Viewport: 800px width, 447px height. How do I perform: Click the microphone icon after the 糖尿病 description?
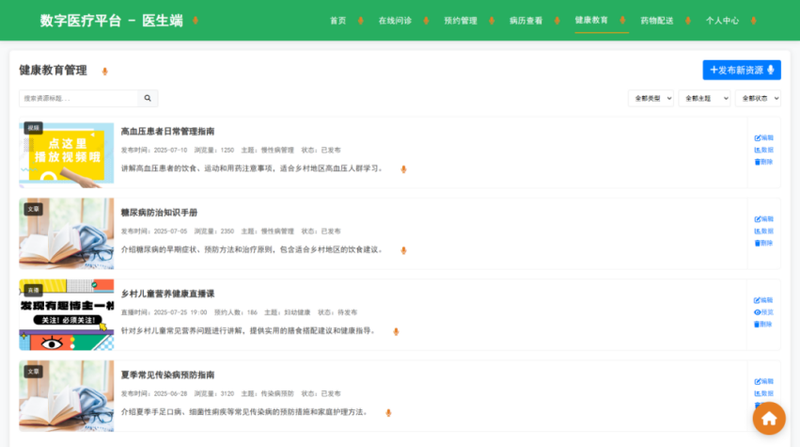click(x=404, y=250)
